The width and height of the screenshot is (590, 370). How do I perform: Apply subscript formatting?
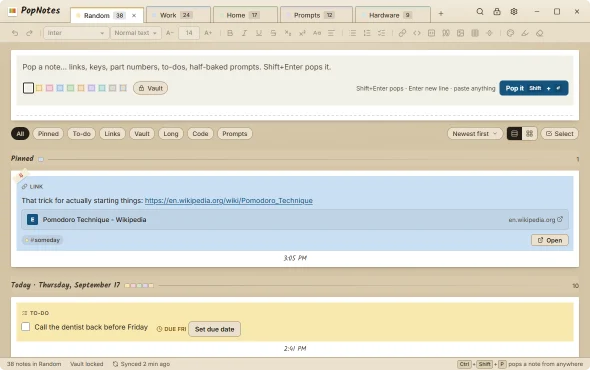tap(288, 33)
